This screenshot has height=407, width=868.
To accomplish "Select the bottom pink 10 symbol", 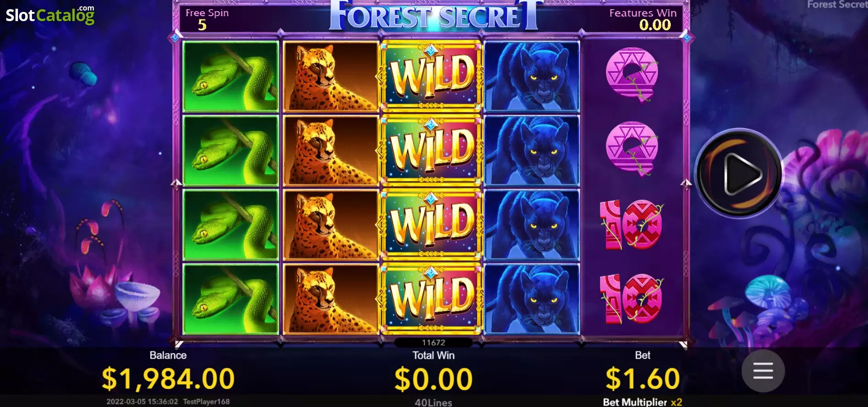I will click(631, 299).
